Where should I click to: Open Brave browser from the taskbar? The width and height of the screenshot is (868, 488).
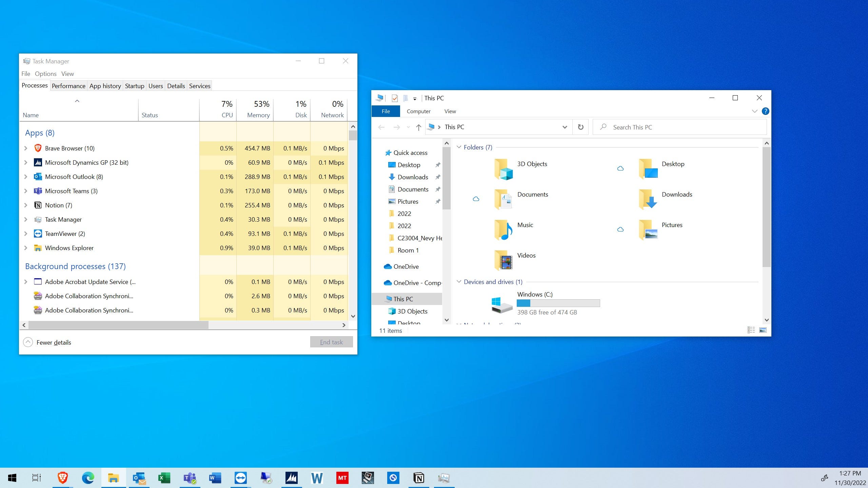pos(63,478)
